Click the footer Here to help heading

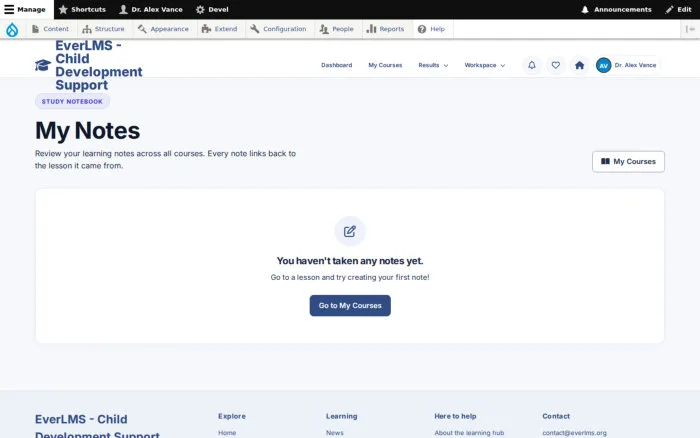pos(455,416)
